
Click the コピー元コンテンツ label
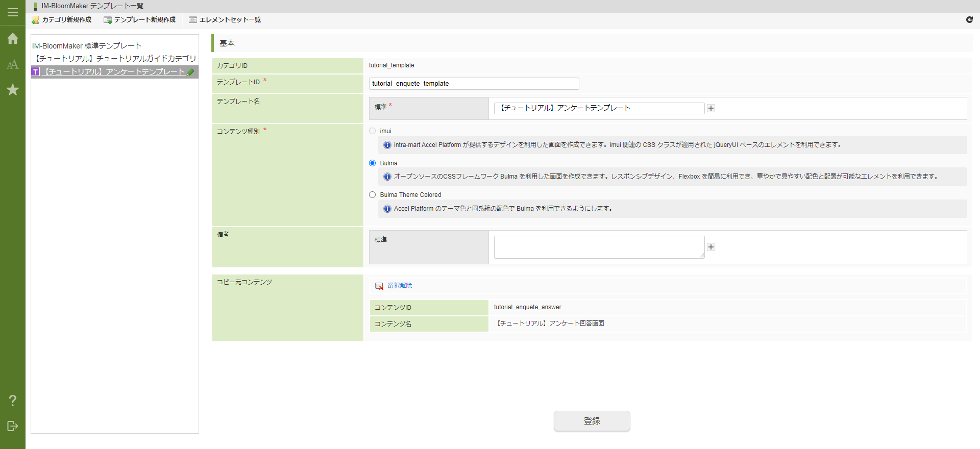click(244, 282)
